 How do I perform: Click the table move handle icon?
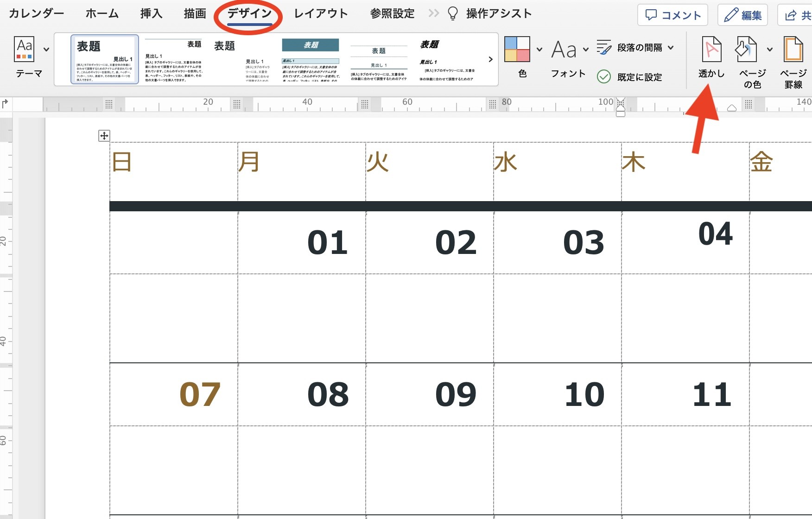(x=104, y=136)
